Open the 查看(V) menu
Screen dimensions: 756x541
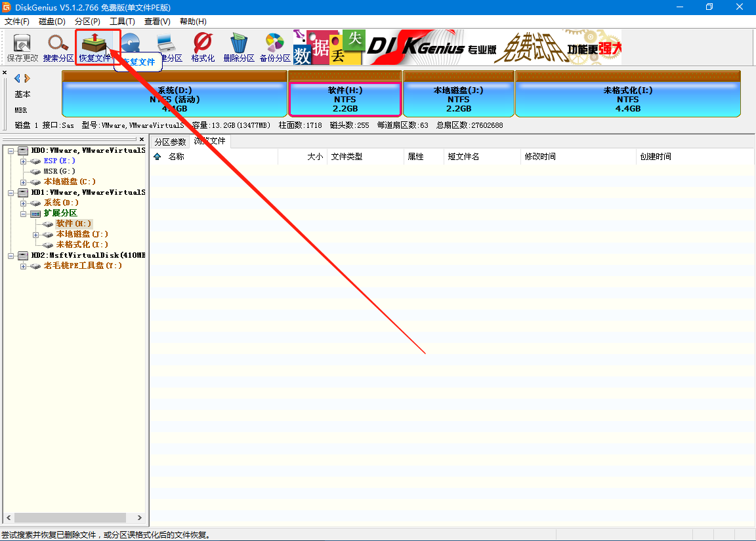[157, 21]
